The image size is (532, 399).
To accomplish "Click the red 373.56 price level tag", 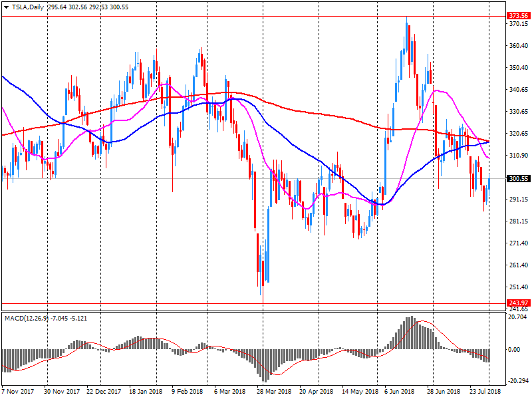I will 517,15.
